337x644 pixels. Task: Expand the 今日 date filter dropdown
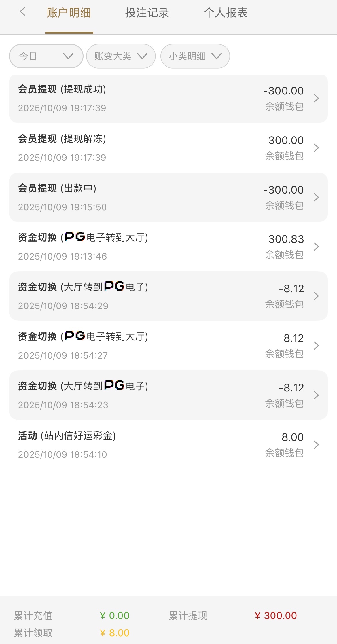[46, 56]
